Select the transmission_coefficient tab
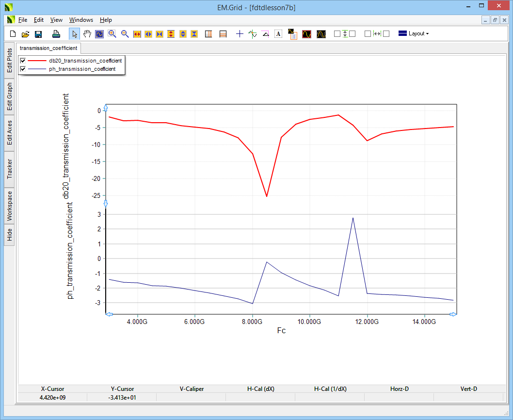Screen dimensions: 513x420 pos(48,48)
